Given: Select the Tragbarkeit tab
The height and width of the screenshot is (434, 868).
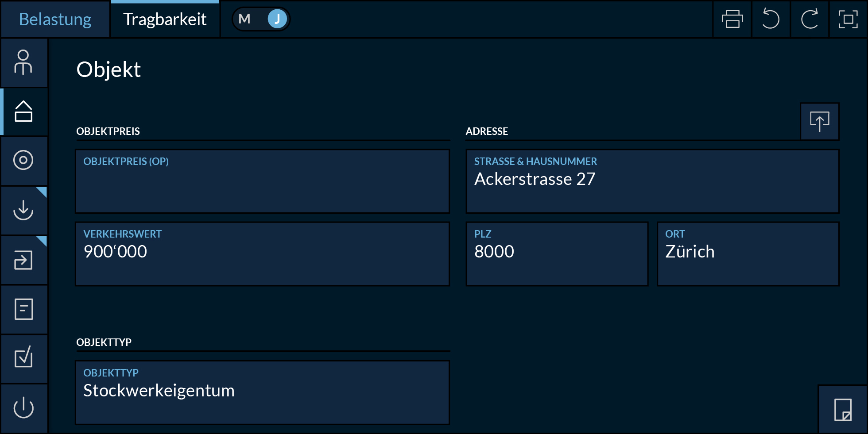Looking at the screenshot, I should 165,19.
